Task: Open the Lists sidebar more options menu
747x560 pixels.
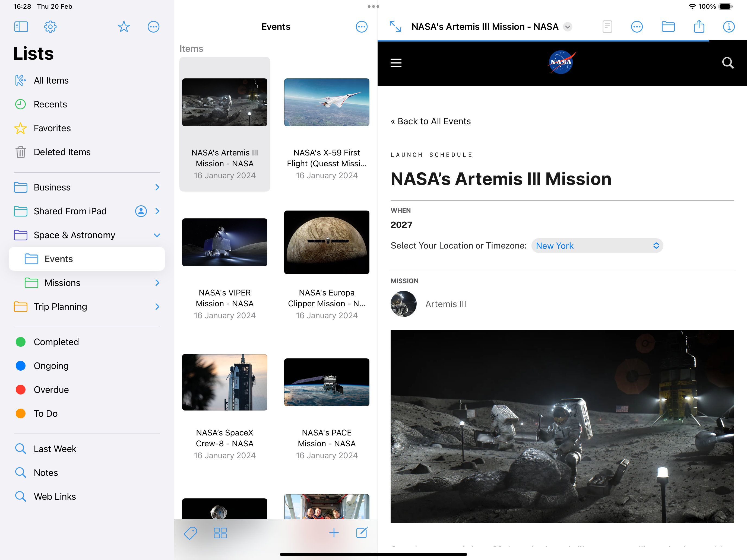Action: click(153, 27)
